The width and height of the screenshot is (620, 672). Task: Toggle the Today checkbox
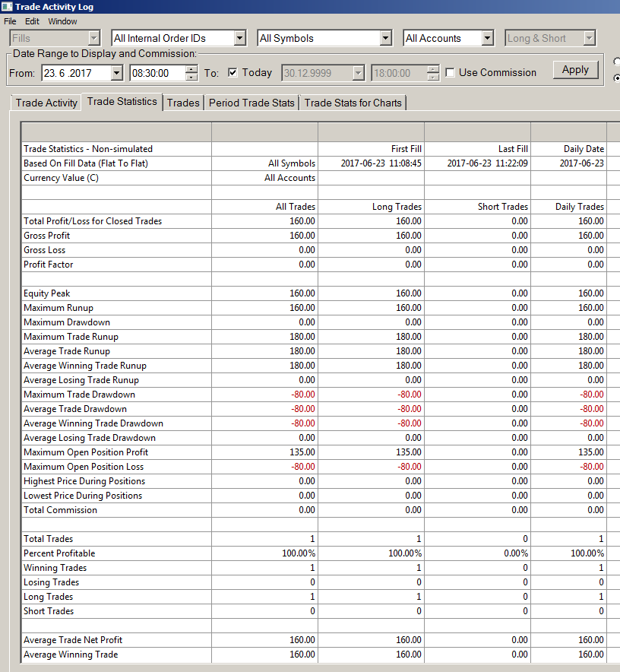coord(232,72)
